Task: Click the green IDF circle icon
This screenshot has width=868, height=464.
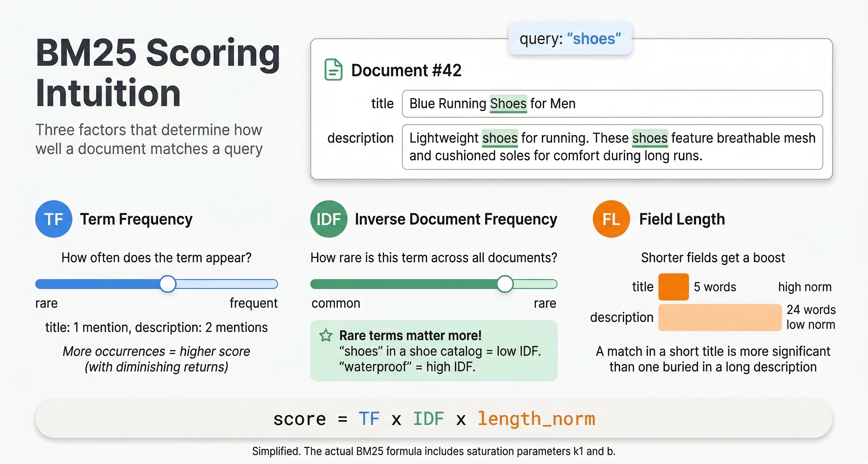Action: (x=329, y=219)
